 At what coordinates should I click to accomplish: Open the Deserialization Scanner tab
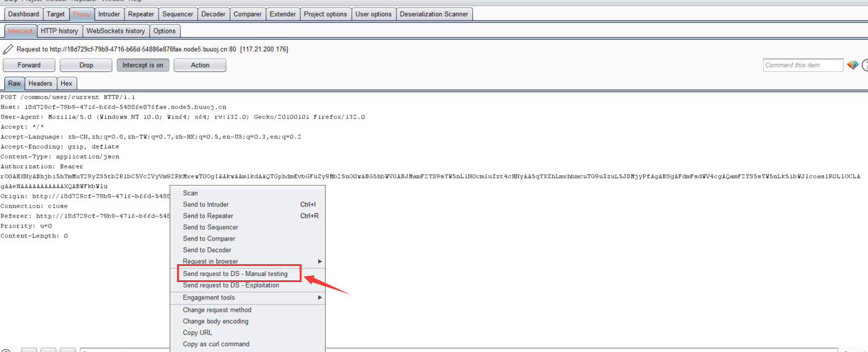[433, 14]
